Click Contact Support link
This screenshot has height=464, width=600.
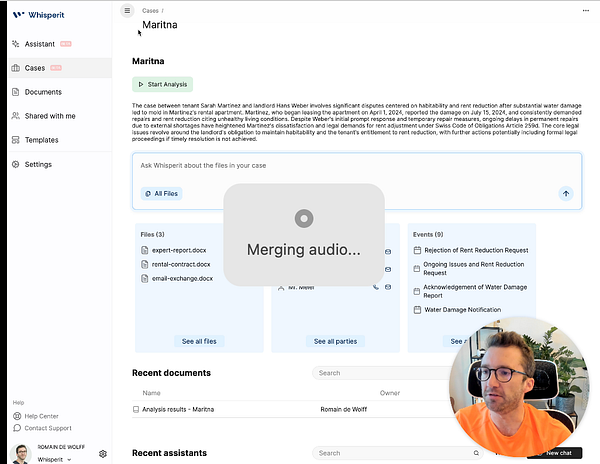(42, 428)
